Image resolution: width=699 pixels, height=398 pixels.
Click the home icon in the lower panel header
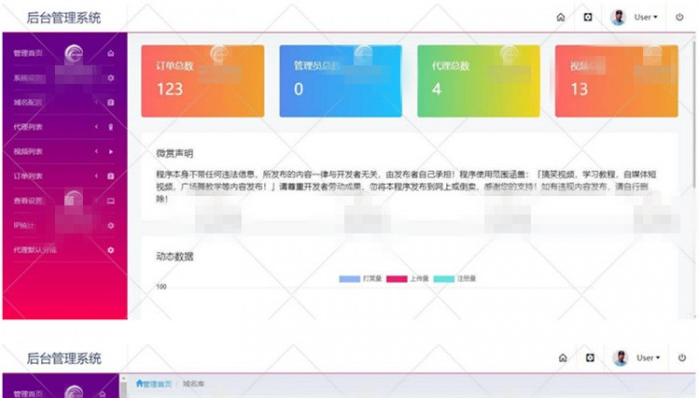(563, 358)
